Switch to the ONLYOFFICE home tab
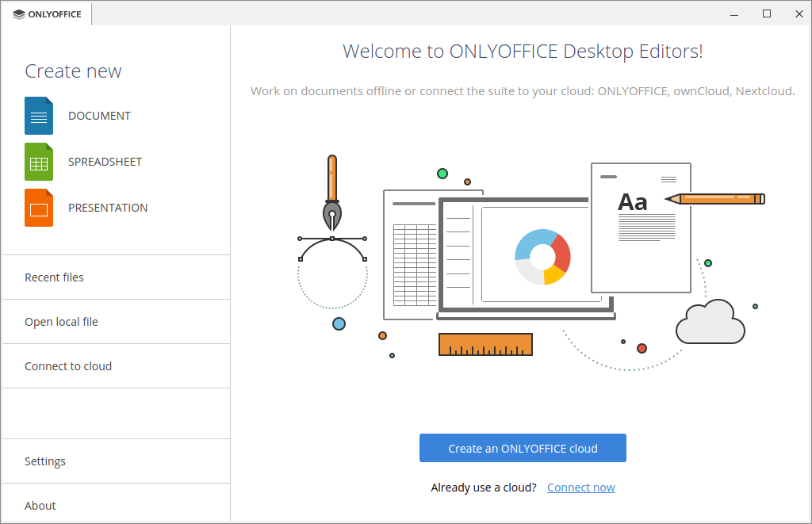The image size is (812, 524). click(x=47, y=14)
